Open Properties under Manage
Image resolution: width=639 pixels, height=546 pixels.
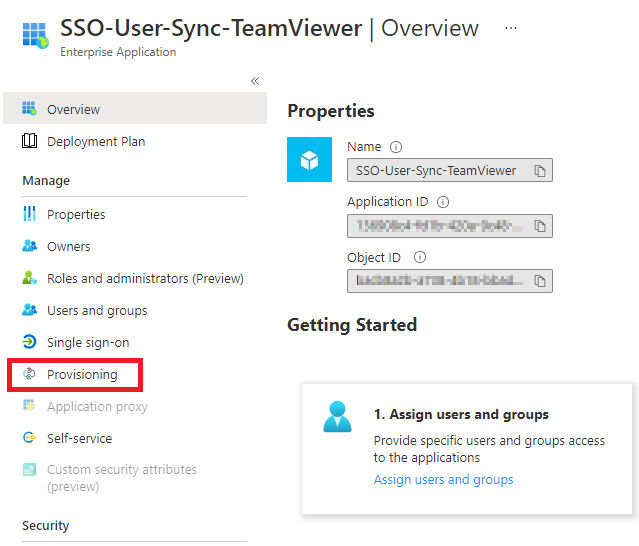point(76,214)
